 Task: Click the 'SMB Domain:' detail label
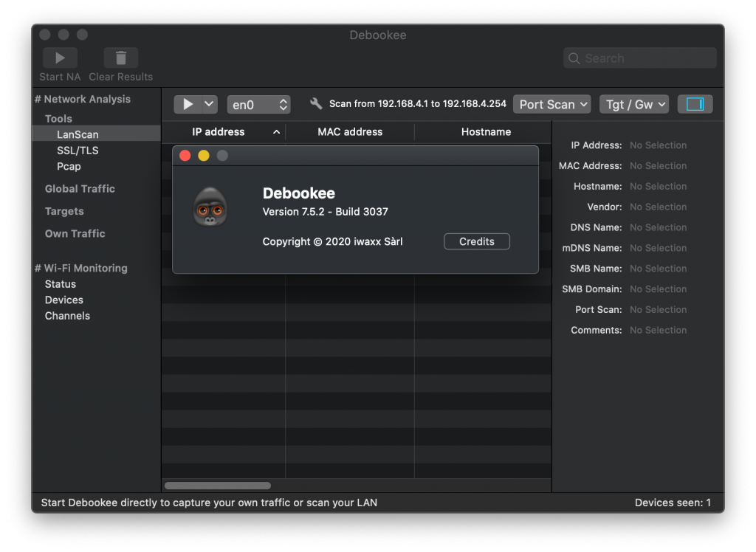pyautogui.click(x=592, y=289)
